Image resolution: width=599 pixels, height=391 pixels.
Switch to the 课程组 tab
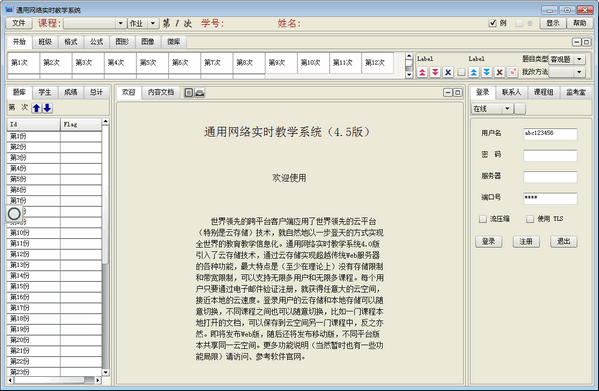pyautogui.click(x=544, y=92)
